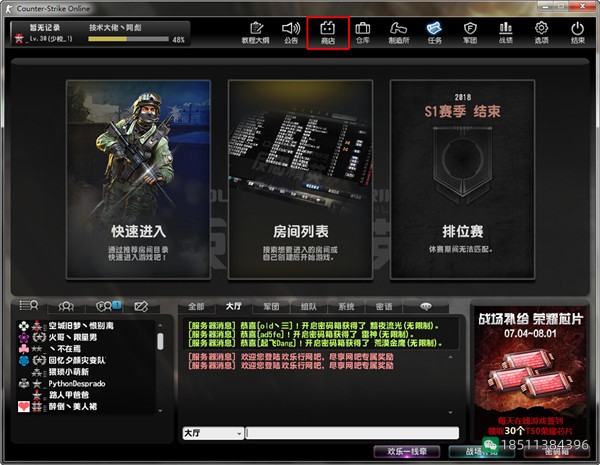Open the 军团 clan shield icon
The width and height of the screenshot is (600, 465).
[x=470, y=33]
